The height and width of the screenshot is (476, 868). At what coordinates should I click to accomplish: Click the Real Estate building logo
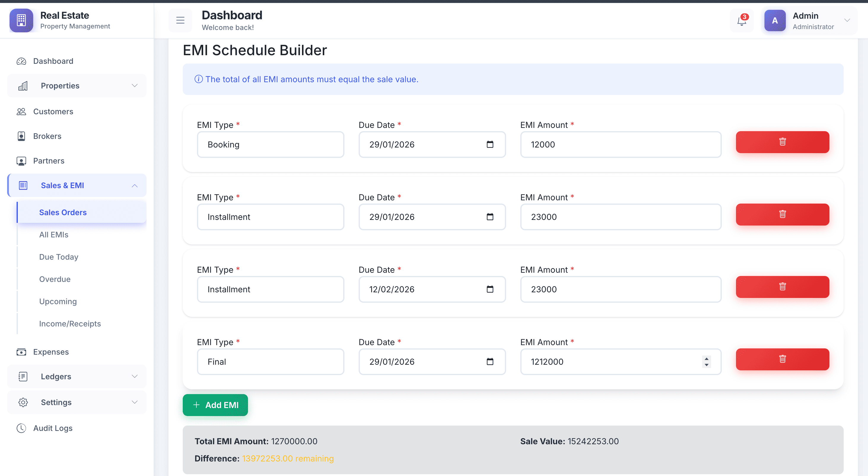tap(21, 20)
